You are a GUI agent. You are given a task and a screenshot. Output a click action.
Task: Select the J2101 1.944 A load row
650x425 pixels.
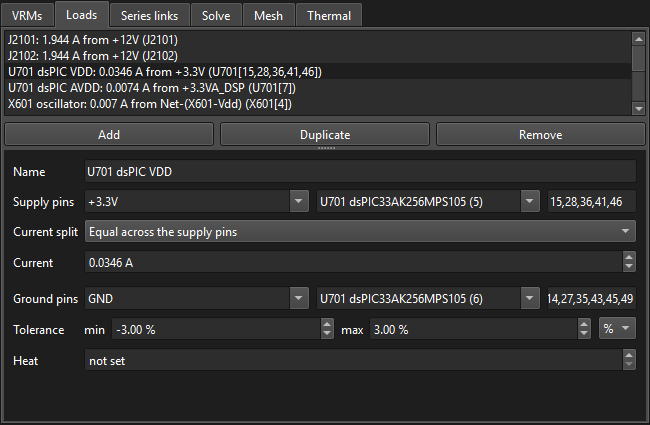318,40
